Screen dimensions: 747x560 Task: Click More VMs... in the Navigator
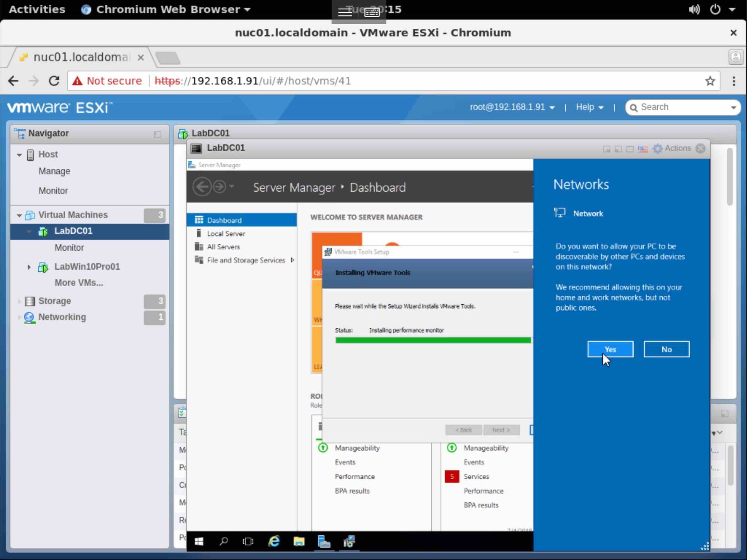(x=79, y=283)
